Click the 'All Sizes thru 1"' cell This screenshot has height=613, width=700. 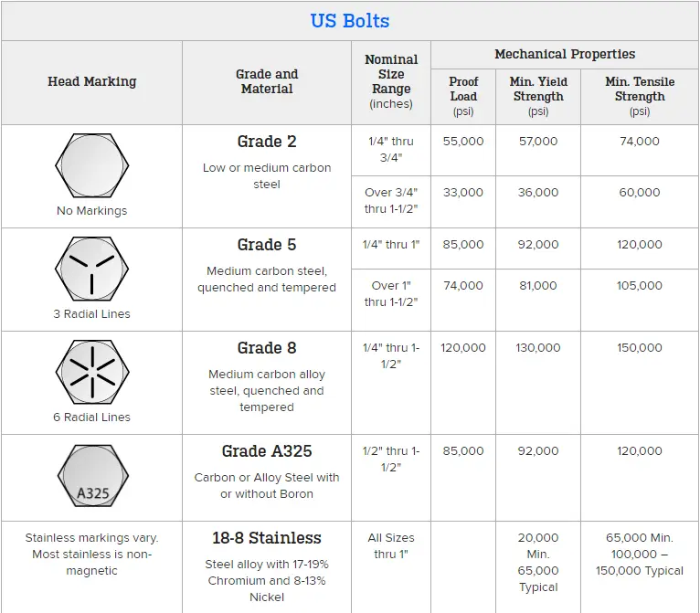(391, 546)
